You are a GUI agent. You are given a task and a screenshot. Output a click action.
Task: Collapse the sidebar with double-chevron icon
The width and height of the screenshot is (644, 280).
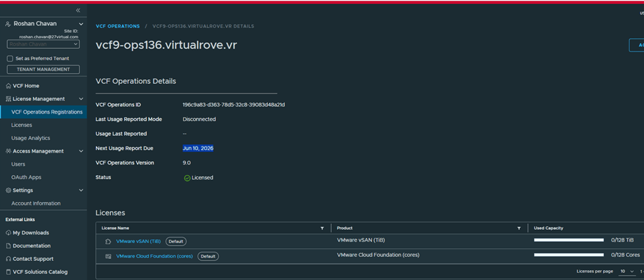[x=78, y=11]
